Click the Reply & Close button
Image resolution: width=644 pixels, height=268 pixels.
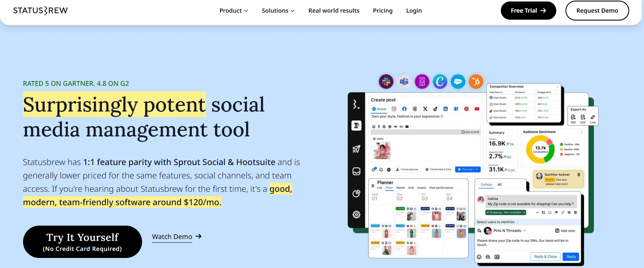point(545,256)
